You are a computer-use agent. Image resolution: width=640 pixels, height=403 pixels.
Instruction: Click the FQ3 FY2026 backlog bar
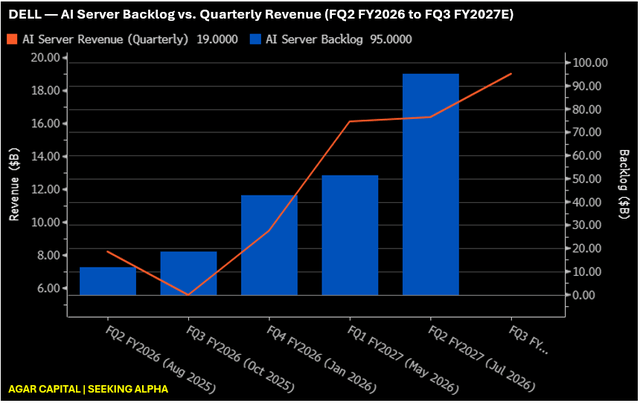click(x=189, y=273)
